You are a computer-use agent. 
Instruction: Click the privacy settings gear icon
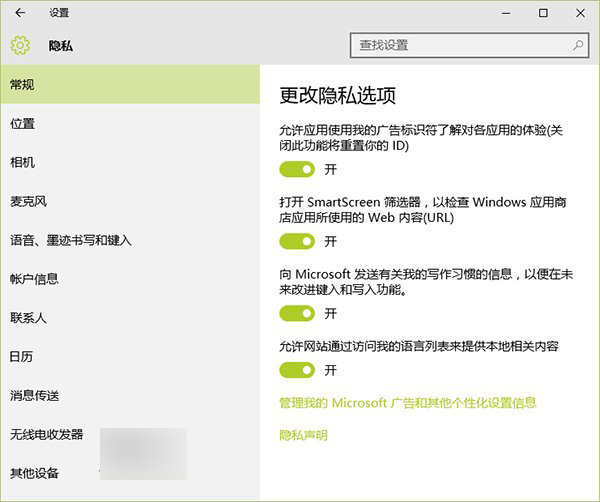(x=20, y=46)
